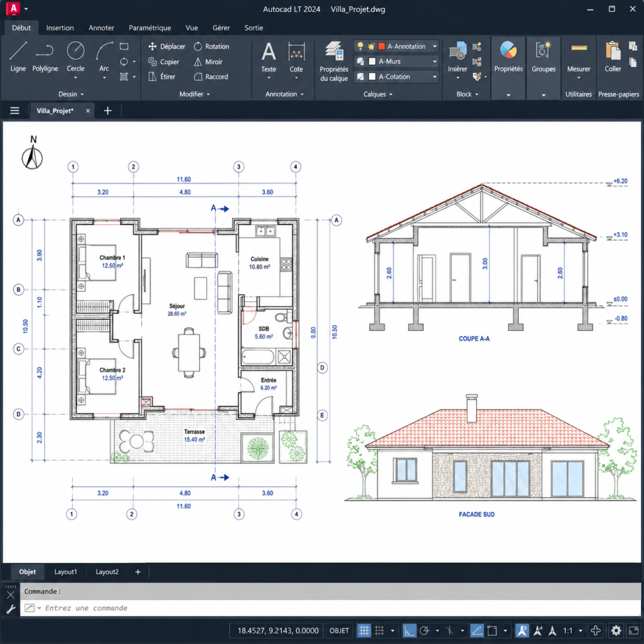Switch to the Annoter tab
This screenshot has height=644, width=644.
coord(101,28)
